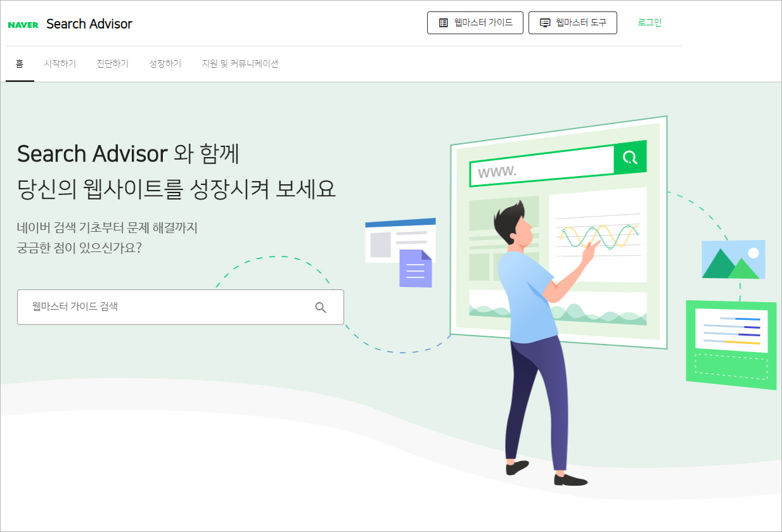The height and width of the screenshot is (532, 782).
Task: Switch to the 시작하기 tab
Action: 60,63
